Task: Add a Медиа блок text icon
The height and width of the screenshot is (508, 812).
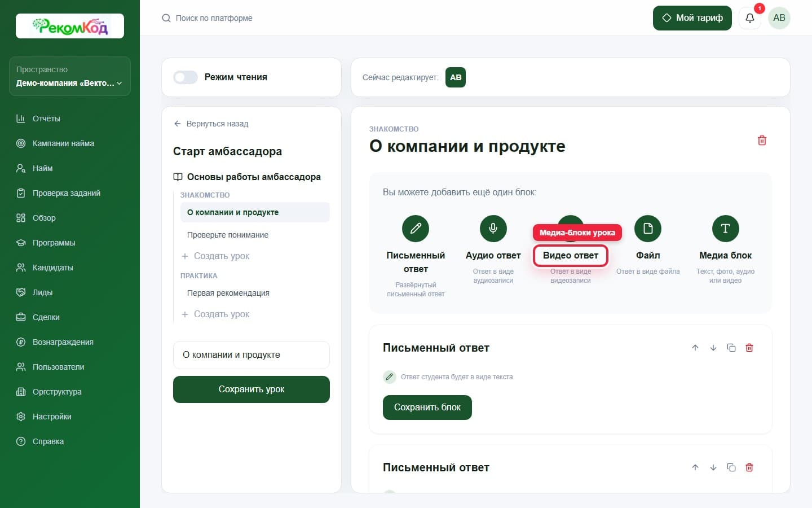Action: tap(725, 229)
